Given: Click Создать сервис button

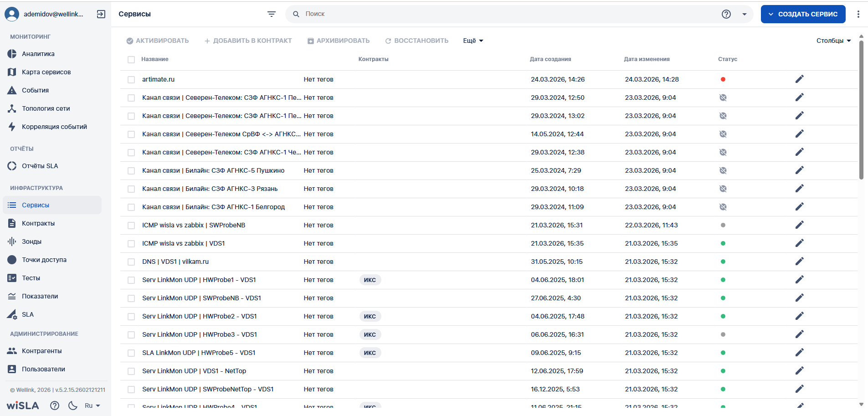Looking at the screenshot, I should pyautogui.click(x=803, y=14).
